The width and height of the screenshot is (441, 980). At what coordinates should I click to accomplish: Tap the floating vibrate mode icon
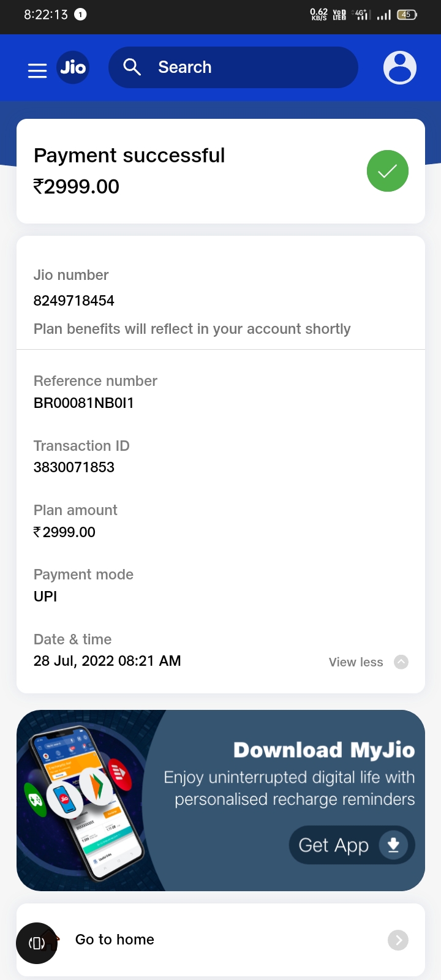(37, 943)
